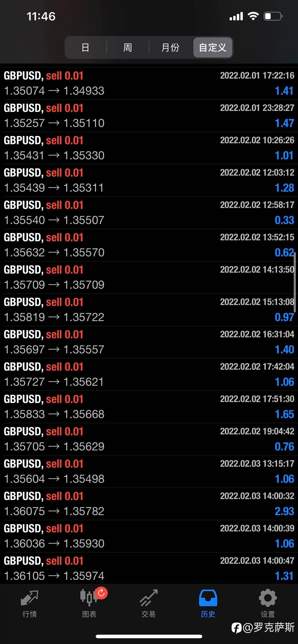Open trade closed 2022.02.02 13:52:15
This screenshot has height=644, width=298.
149,245
